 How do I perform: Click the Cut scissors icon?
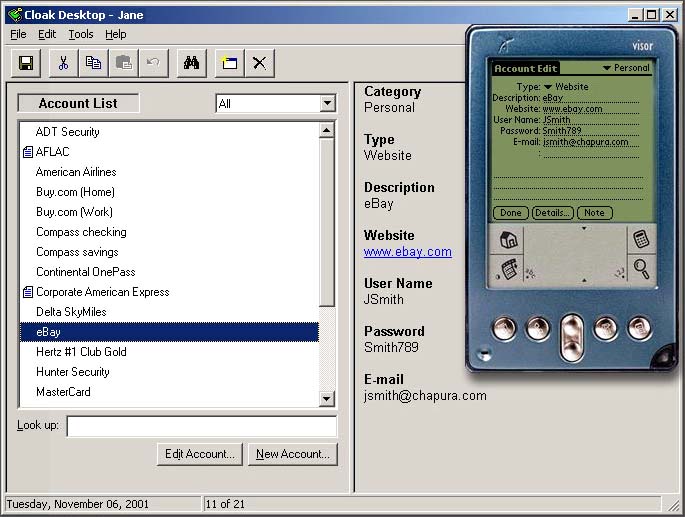pyautogui.click(x=63, y=63)
